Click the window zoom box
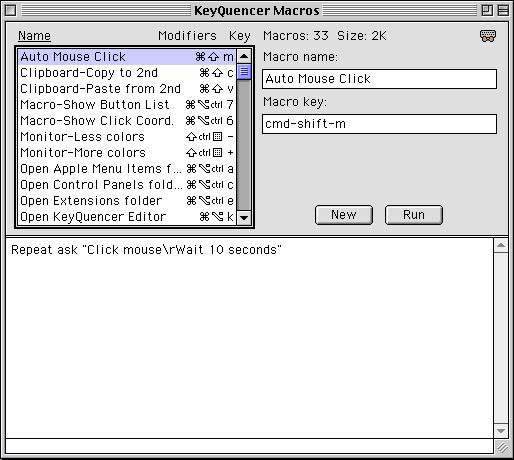 pos(487,10)
